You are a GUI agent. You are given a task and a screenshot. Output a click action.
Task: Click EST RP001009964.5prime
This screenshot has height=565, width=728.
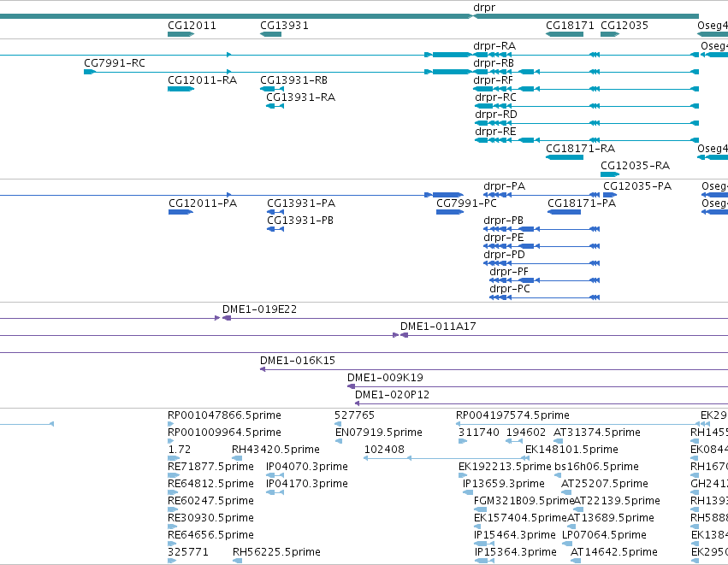(x=224, y=433)
